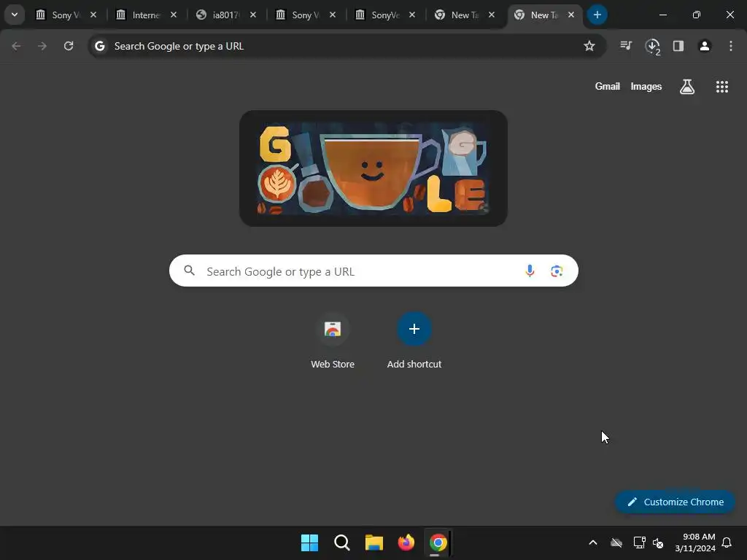Viewport: 747px width, 560px height.
Task: Open File Explorer from taskbar
Action: (x=374, y=542)
